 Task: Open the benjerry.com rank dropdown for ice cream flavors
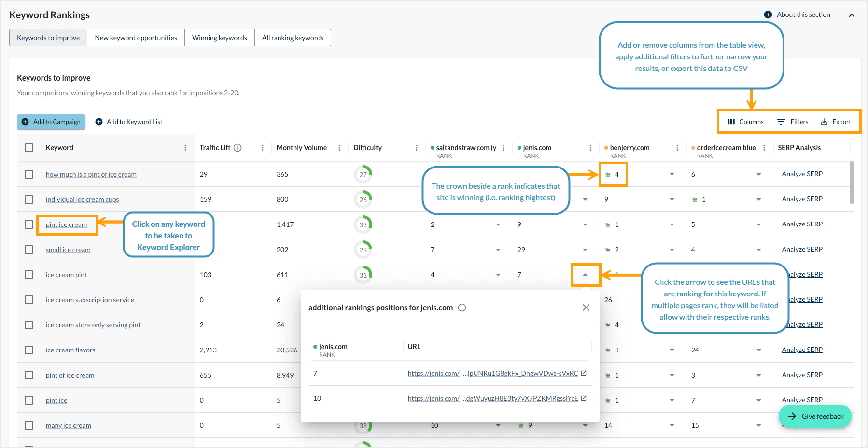[x=672, y=350]
